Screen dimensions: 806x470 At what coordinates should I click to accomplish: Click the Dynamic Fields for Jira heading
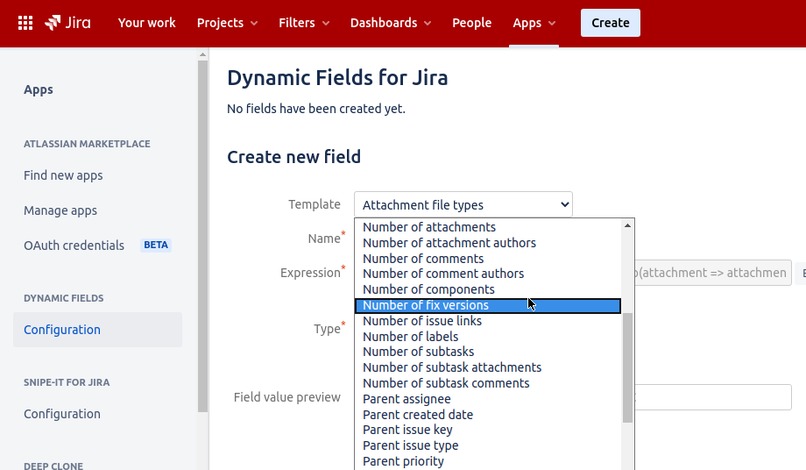[x=338, y=78]
